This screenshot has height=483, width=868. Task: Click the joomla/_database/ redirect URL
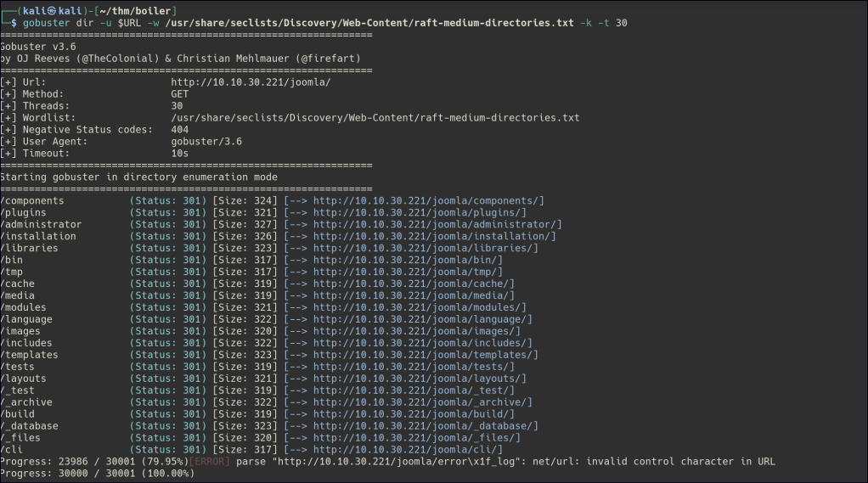point(426,426)
